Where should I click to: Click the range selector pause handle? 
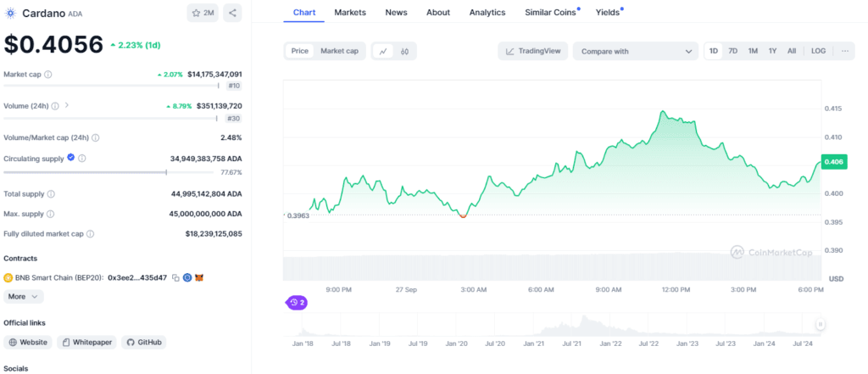821,325
